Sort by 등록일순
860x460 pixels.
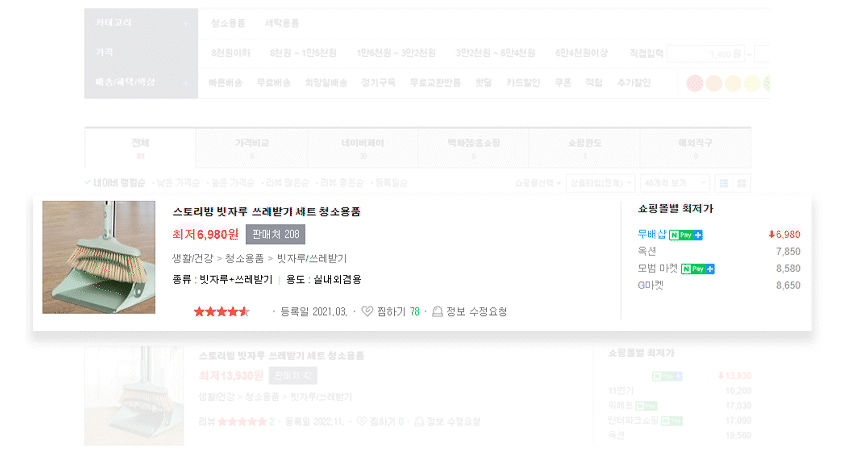[x=391, y=183]
